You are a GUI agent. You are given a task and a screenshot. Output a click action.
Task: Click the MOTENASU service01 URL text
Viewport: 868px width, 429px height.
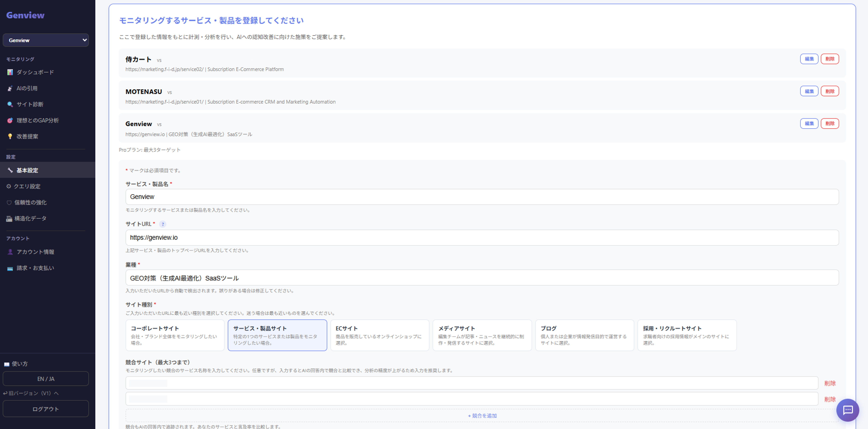[164, 102]
